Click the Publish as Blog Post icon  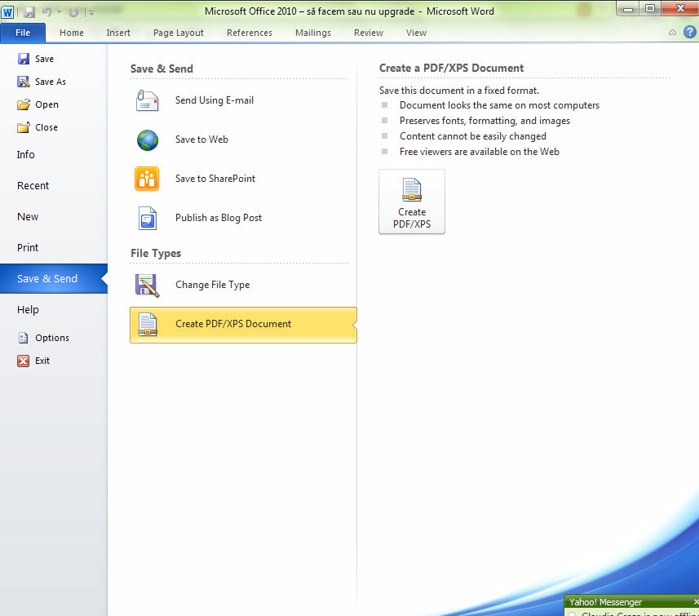tap(148, 218)
